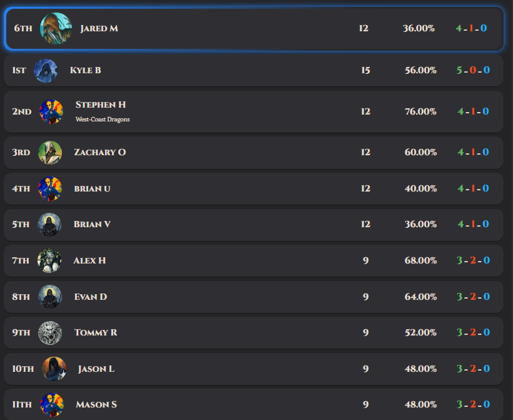Viewport: 513px width, 420px height.
Task: Click Mason S's avatar icon
Action: pos(51,404)
